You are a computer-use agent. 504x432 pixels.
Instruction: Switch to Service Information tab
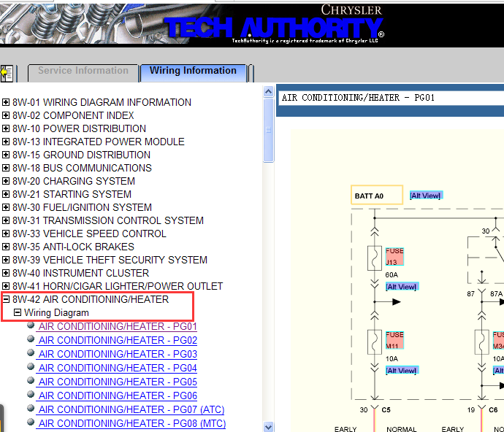(x=83, y=71)
